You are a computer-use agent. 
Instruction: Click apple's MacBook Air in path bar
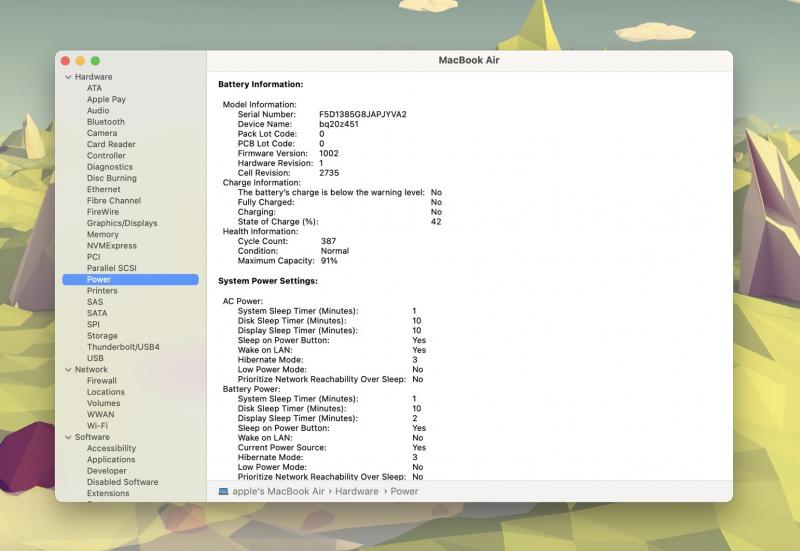[279, 492]
